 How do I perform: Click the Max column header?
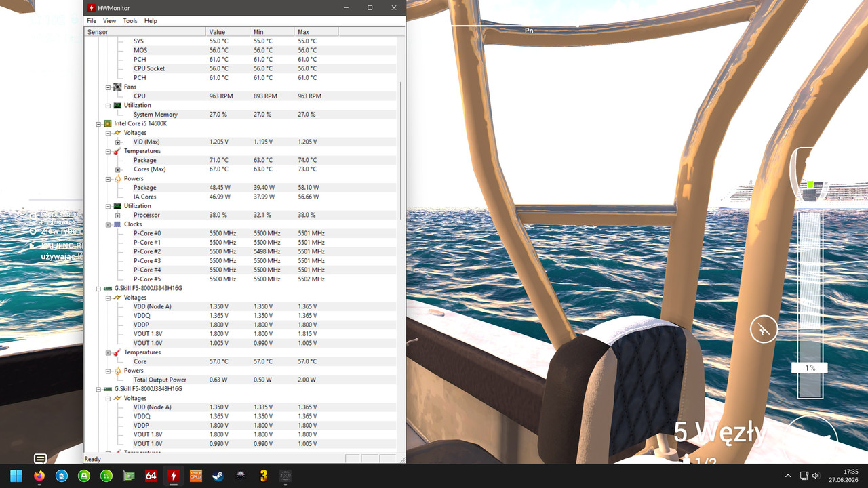point(316,32)
